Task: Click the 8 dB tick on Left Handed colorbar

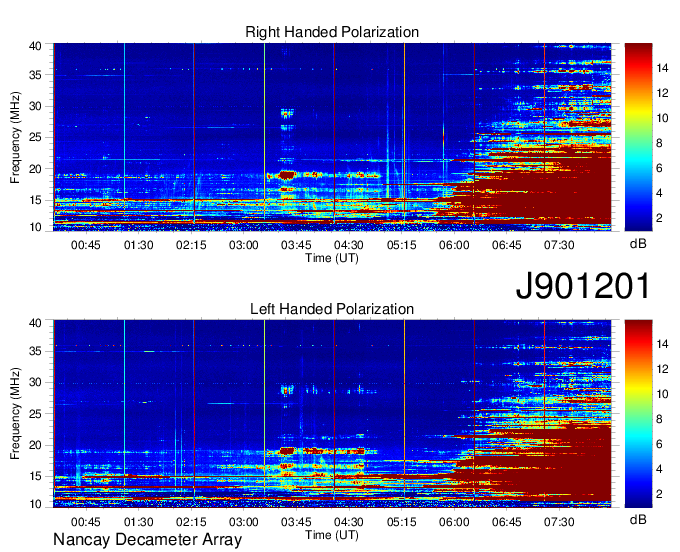Action: click(660, 419)
